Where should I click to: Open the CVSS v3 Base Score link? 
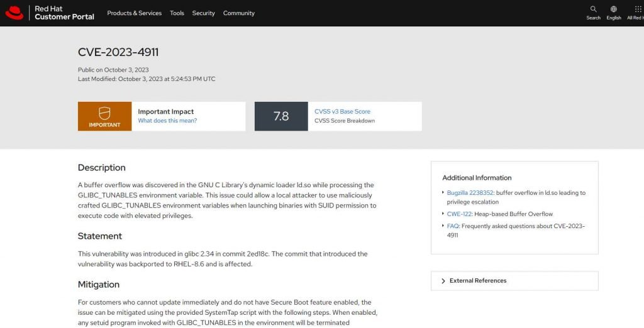pos(342,112)
